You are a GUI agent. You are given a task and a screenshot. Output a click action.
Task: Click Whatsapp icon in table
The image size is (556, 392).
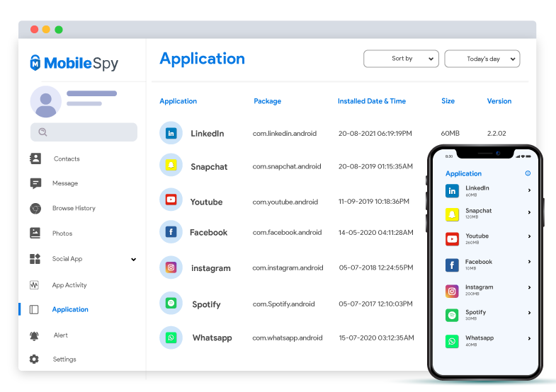tap(171, 338)
